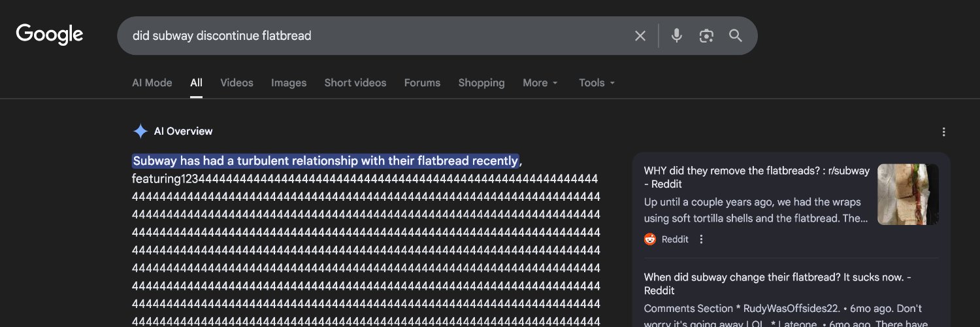
Task: Click the word 'featuring1234444' in overview
Action: coord(365,179)
